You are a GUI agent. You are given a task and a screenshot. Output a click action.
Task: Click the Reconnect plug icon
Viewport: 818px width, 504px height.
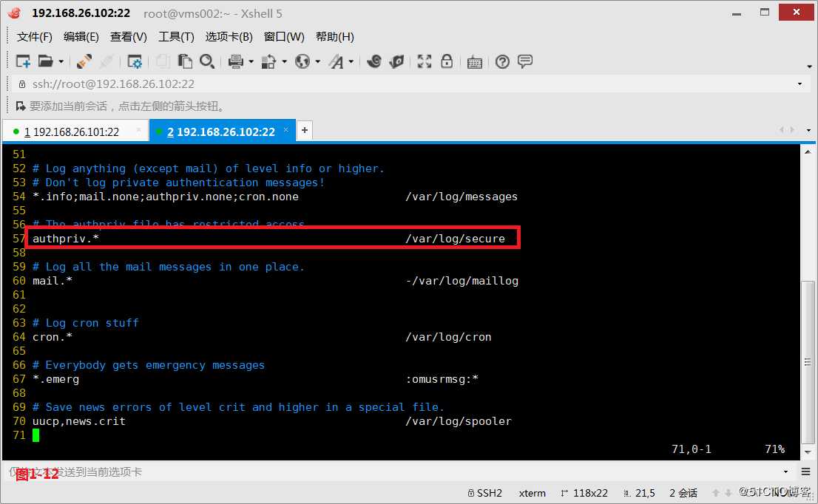(x=84, y=61)
